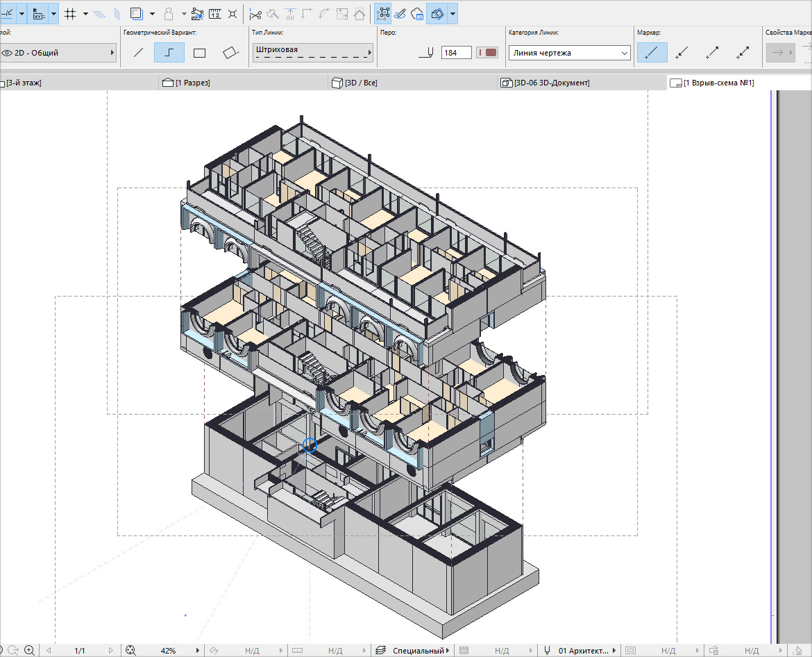812x657 pixels.
Task: Click the magic wand settings icon
Action: pyautogui.click(x=197, y=14)
